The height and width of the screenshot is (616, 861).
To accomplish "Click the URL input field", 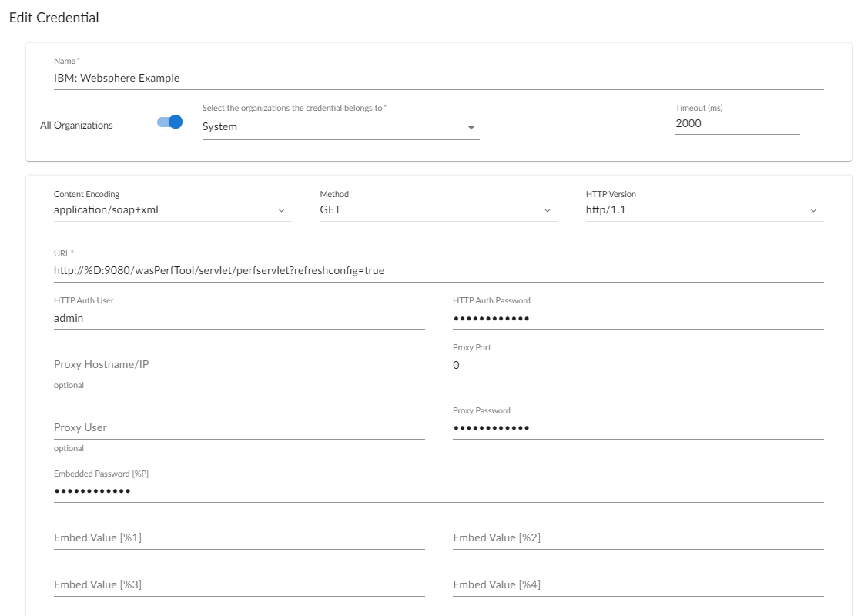I will (x=438, y=271).
